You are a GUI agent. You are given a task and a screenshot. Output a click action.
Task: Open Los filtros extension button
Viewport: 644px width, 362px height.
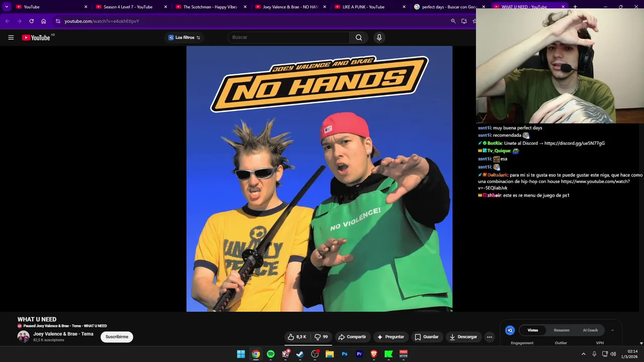pos(184,38)
